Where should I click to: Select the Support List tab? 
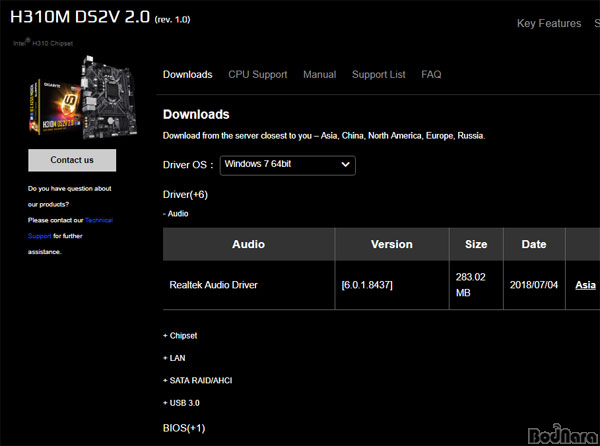[x=378, y=75]
